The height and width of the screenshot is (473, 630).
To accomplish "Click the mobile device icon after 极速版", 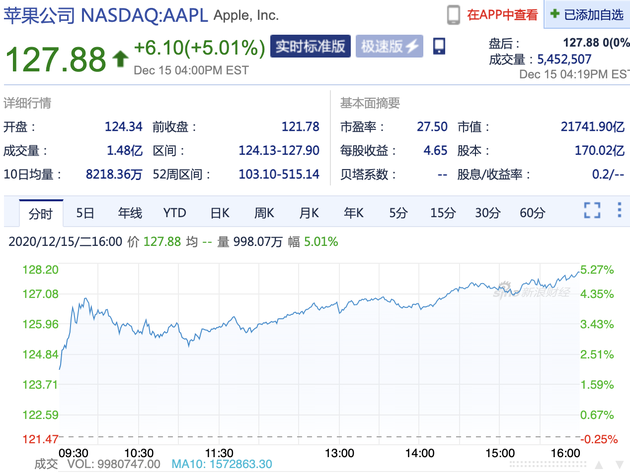I will (439, 46).
